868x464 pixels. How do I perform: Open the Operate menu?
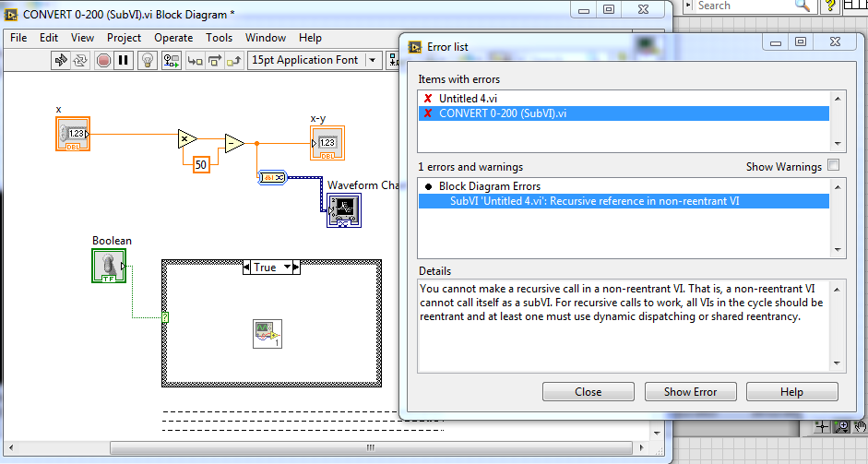(x=173, y=38)
